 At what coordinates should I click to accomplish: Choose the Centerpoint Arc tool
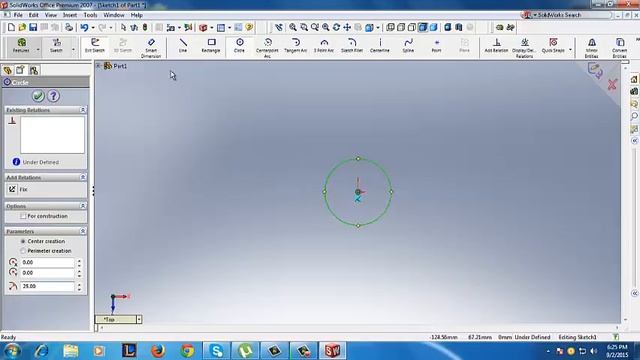tap(267, 47)
